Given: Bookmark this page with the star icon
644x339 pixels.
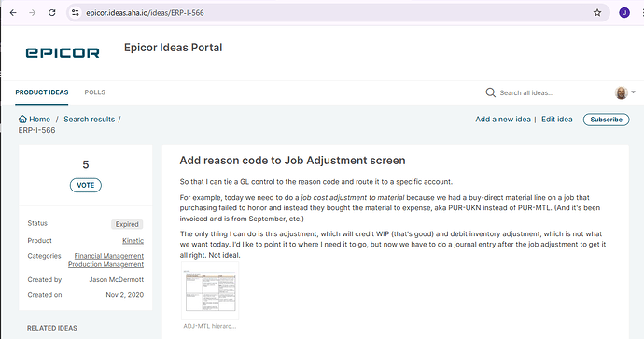Looking at the screenshot, I should [x=597, y=13].
